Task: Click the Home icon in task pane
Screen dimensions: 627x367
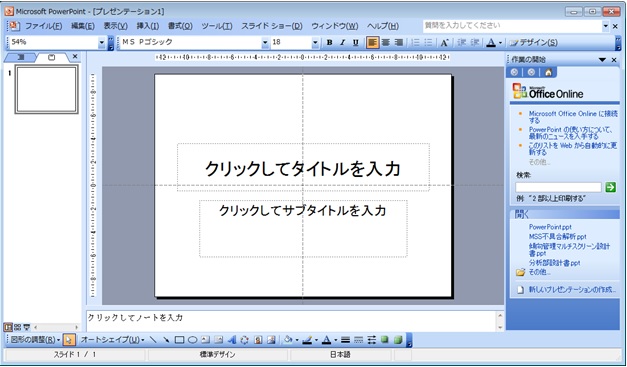Action: [548, 72]
